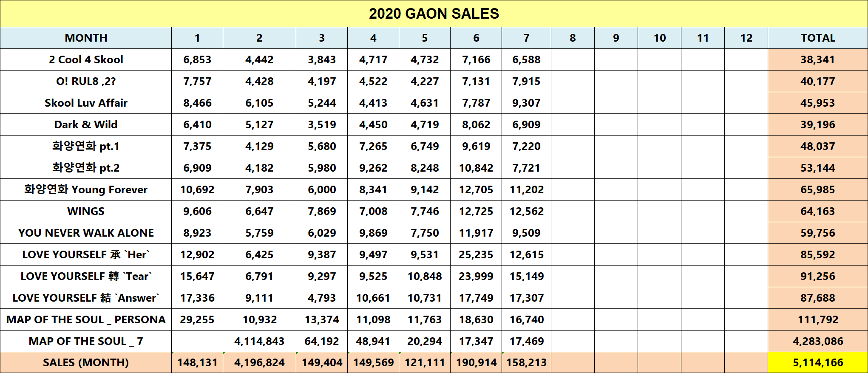This screenshot has height=373, width=868.
Task: Click the SALES (MONTH) row label
Action: point(86,362)
